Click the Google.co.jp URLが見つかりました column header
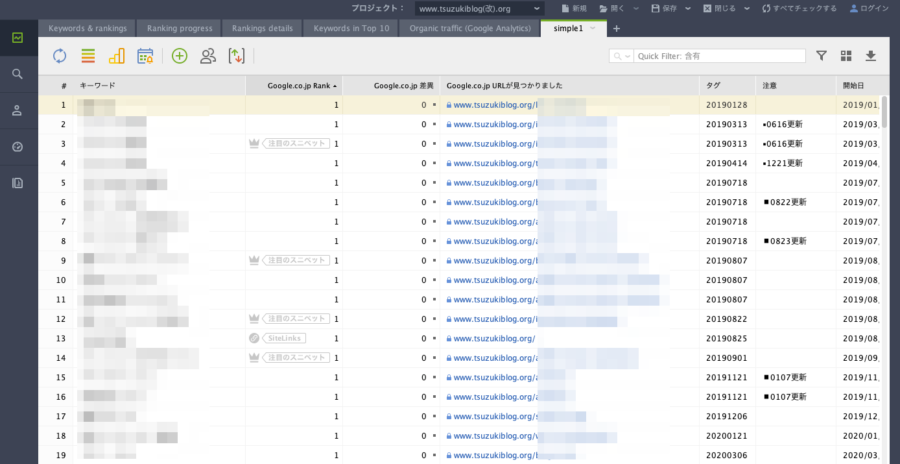This screenshot has width=900, height=464. click(x=570, y=86)
